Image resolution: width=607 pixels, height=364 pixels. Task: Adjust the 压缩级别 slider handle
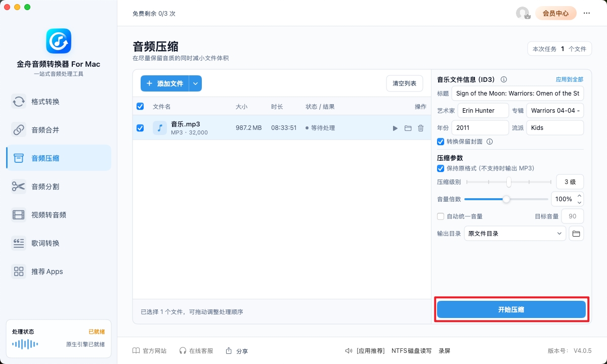pyautogui.click(x=509, y=181)
